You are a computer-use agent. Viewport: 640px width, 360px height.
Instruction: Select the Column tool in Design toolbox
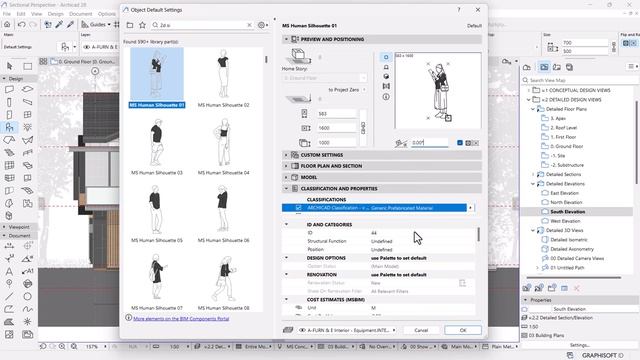[9, 102]
